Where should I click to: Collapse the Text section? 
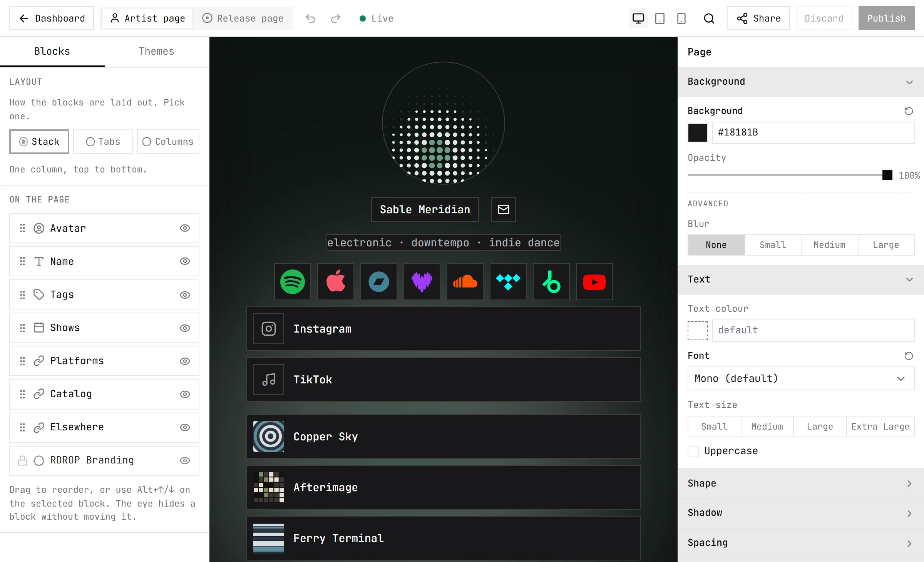coord(801,279)
